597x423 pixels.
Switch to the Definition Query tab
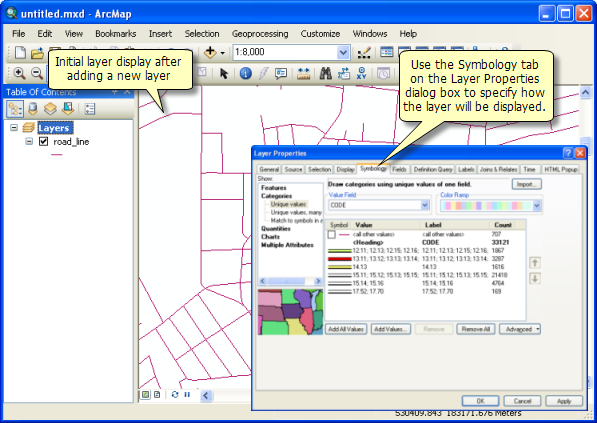coord(433,169)
